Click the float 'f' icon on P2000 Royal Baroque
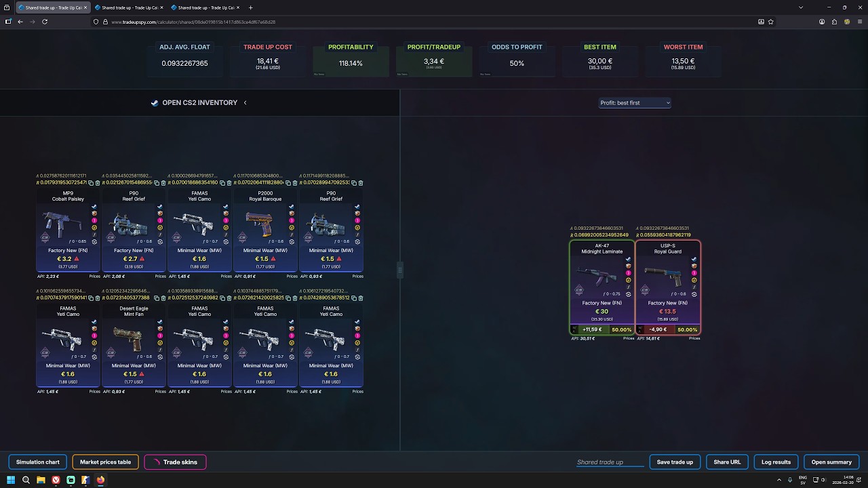This screenshot has width=868, height=488. (292, 235)
